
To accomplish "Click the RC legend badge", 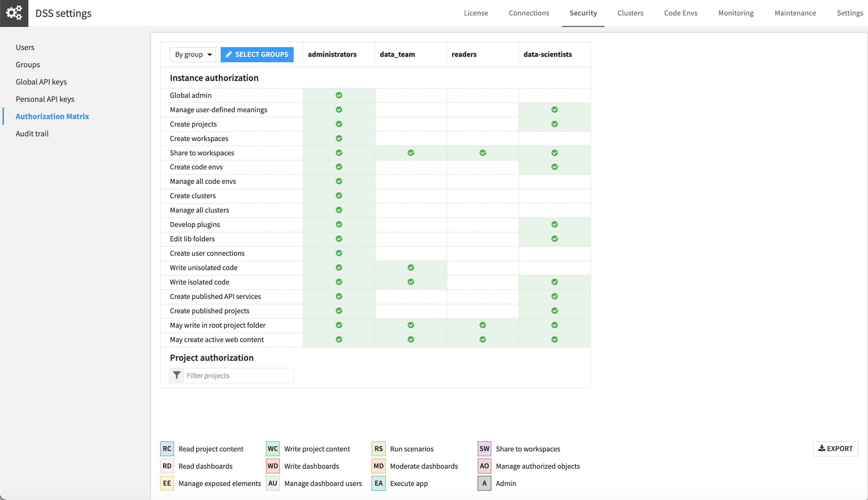I will 167,449.
